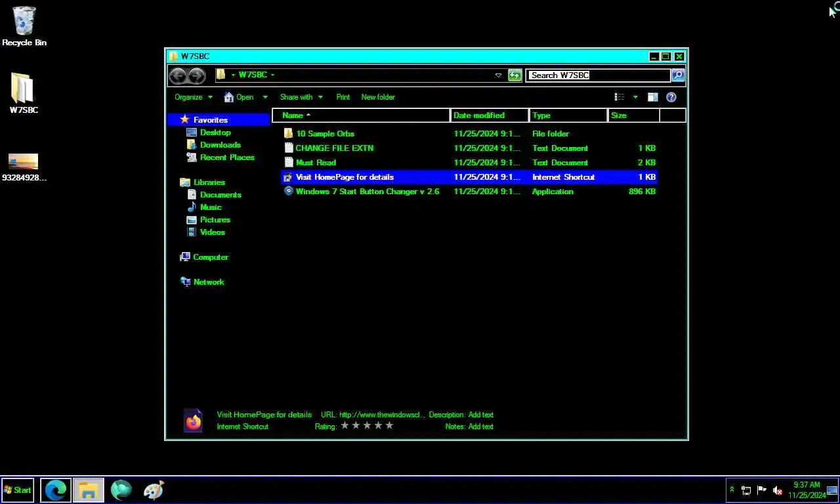Set rating to one star
This screenshot has height=504, width=840.
point(345,426)
